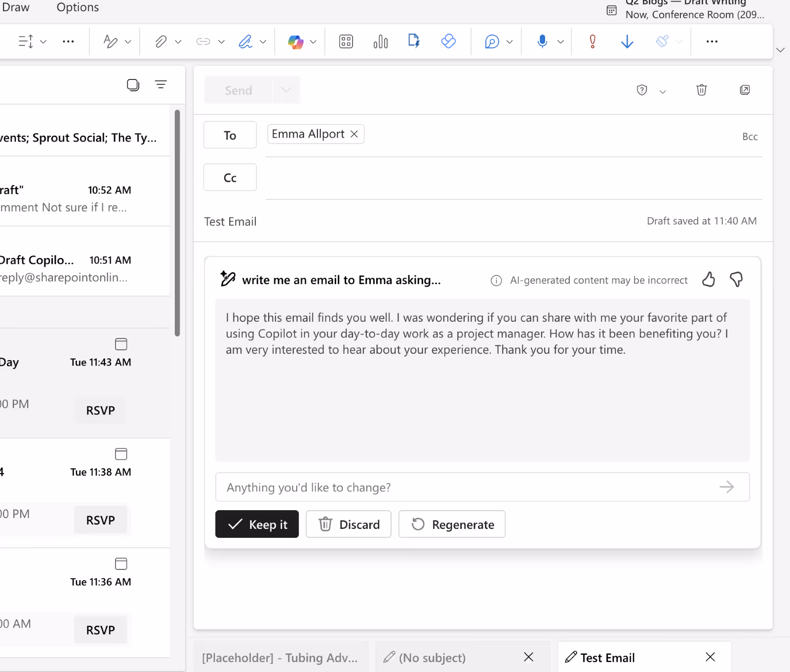790x672 pixels.
Task: Click the Viva Insights diamond icon
Action: coord(448,41)
